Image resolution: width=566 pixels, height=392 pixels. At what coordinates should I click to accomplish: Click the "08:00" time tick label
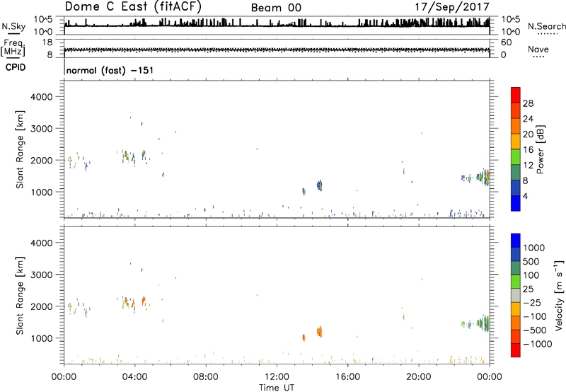coord(206,377)
